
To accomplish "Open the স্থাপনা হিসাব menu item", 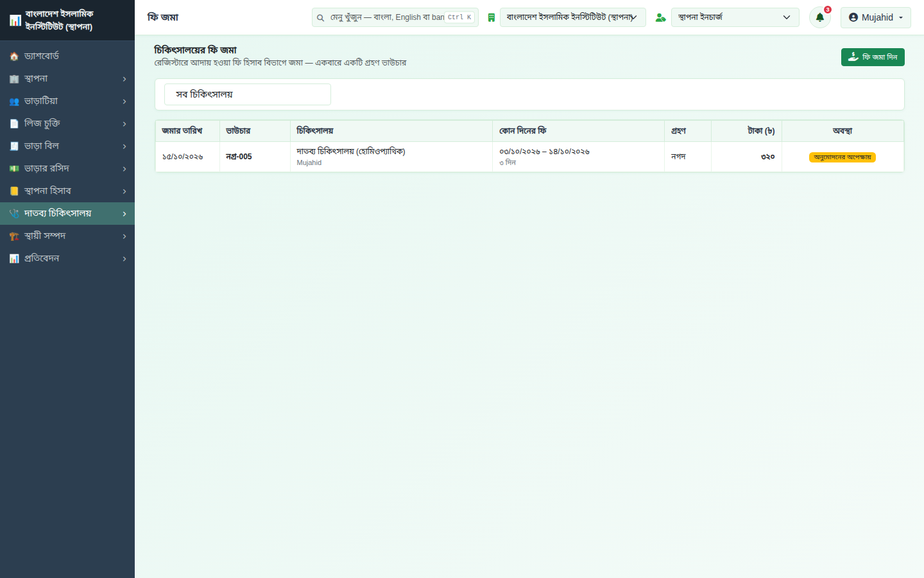I will (67, 191).
